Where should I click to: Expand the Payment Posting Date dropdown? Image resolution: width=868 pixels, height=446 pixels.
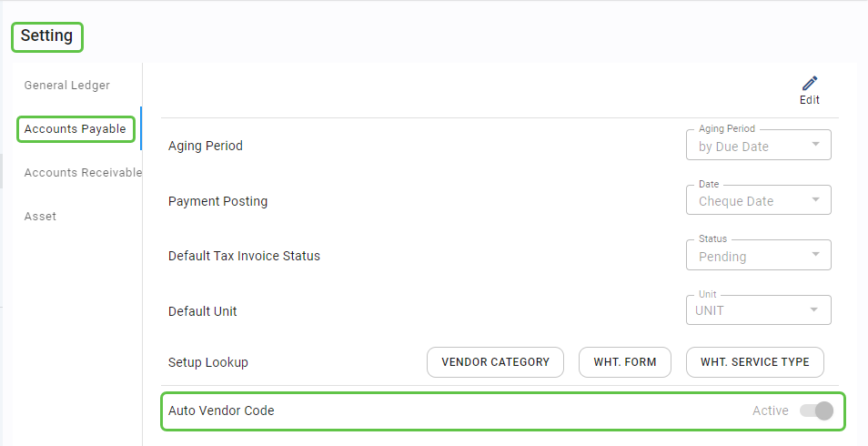click(x=757, y=200)
